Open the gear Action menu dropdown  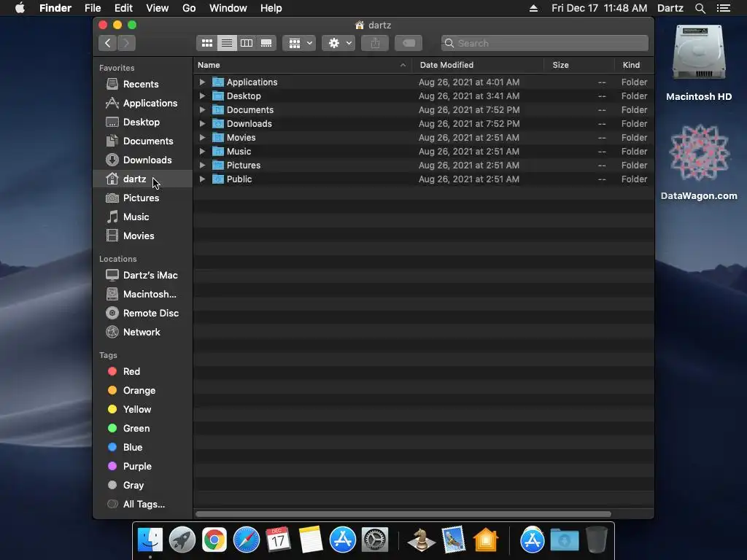tap(338, 43)
